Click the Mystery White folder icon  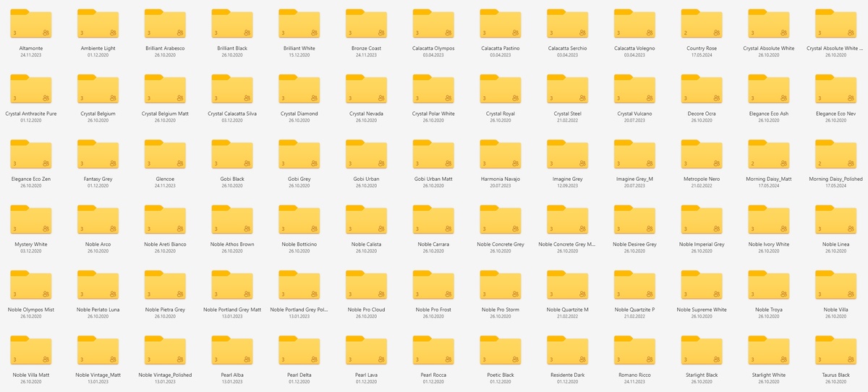[x=30, y=220]
